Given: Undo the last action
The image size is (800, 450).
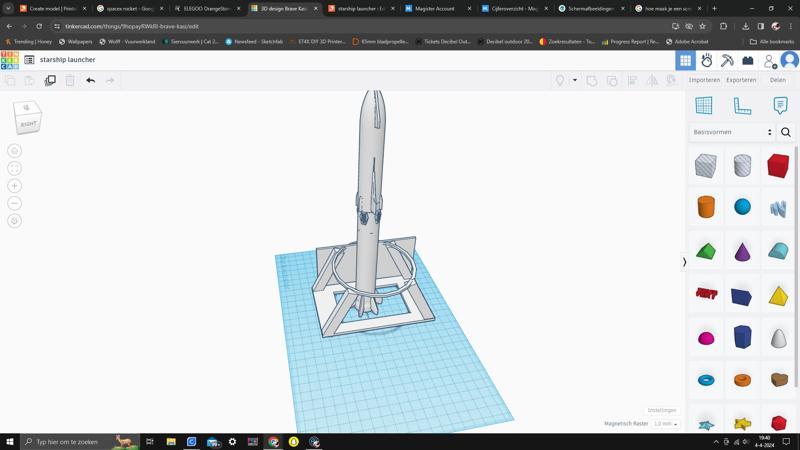Looking at the screenshot, I should [90, 81].
